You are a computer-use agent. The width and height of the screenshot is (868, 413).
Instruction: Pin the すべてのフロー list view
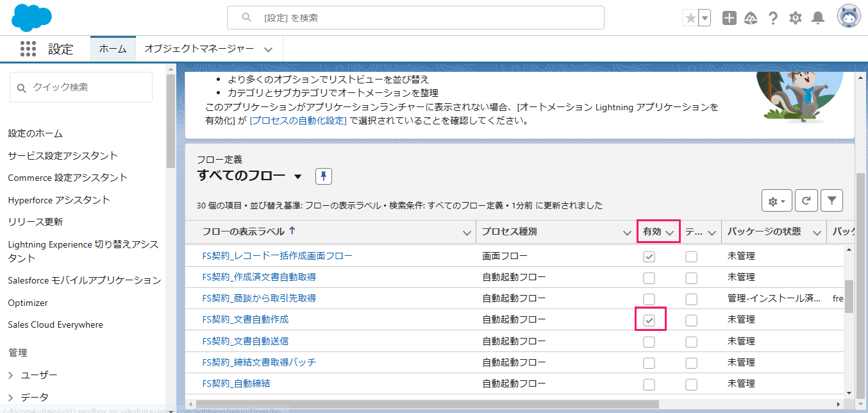pos(324,176)
